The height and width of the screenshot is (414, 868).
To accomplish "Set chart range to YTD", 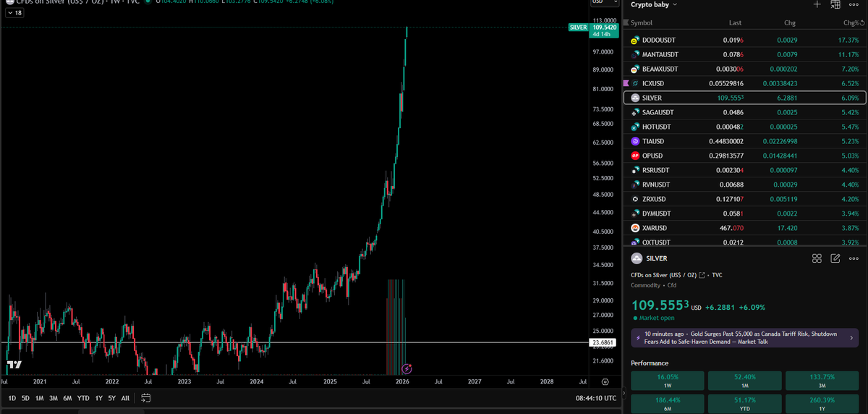I will (83, 398).
